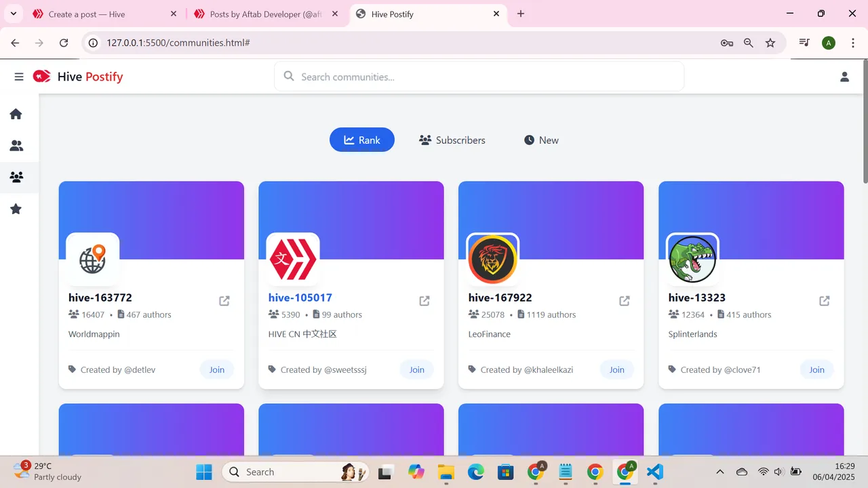
Task: Switch to Posts by Aftab Developer tab
Action: point(266,14)
